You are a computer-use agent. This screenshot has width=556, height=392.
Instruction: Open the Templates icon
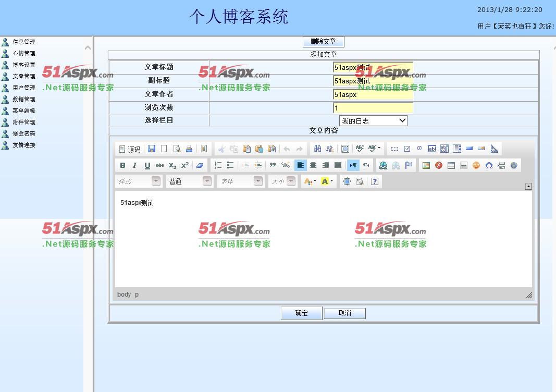204,149
